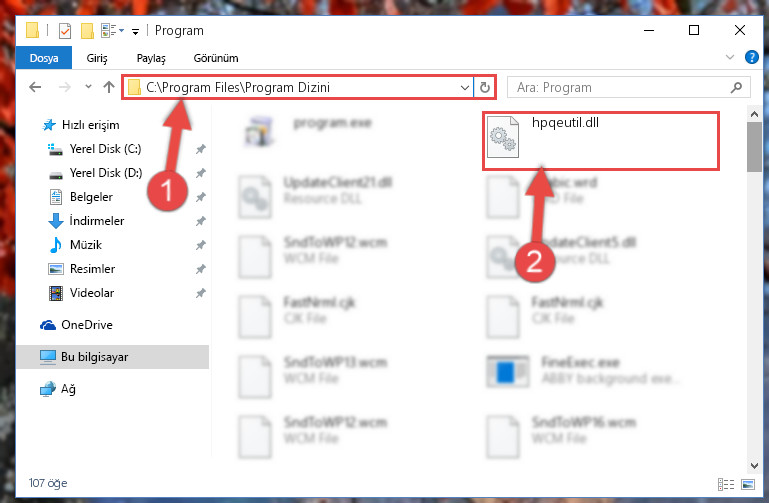Open recent locations dropdown arrow
This screenshot has height=503, width=769.
(x=88, y=87)
